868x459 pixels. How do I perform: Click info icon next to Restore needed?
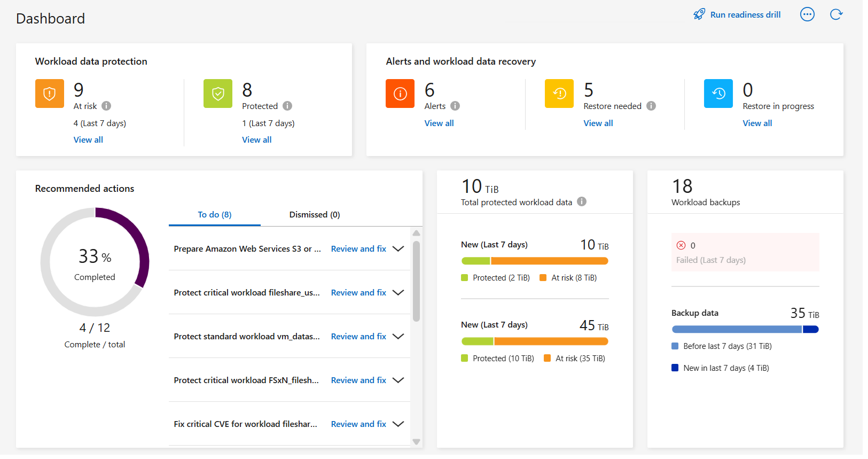point(651,106)
